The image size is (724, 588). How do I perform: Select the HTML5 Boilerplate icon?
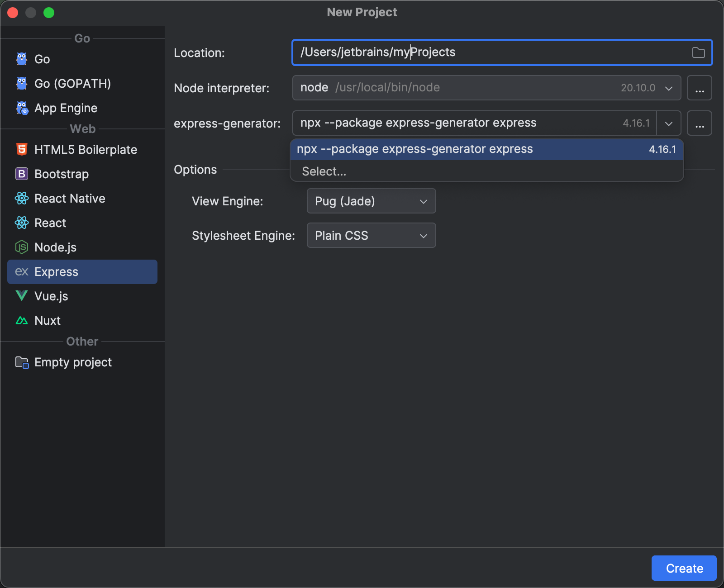point(21,149)
